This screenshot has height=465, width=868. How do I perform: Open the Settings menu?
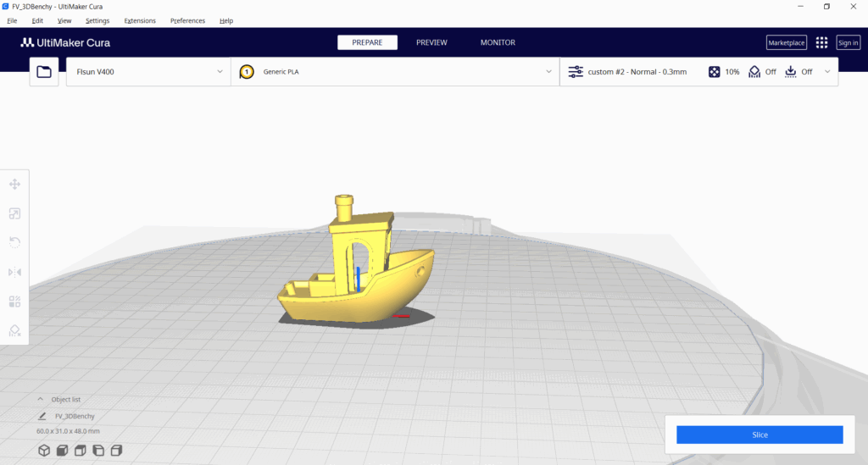(97, 20)
